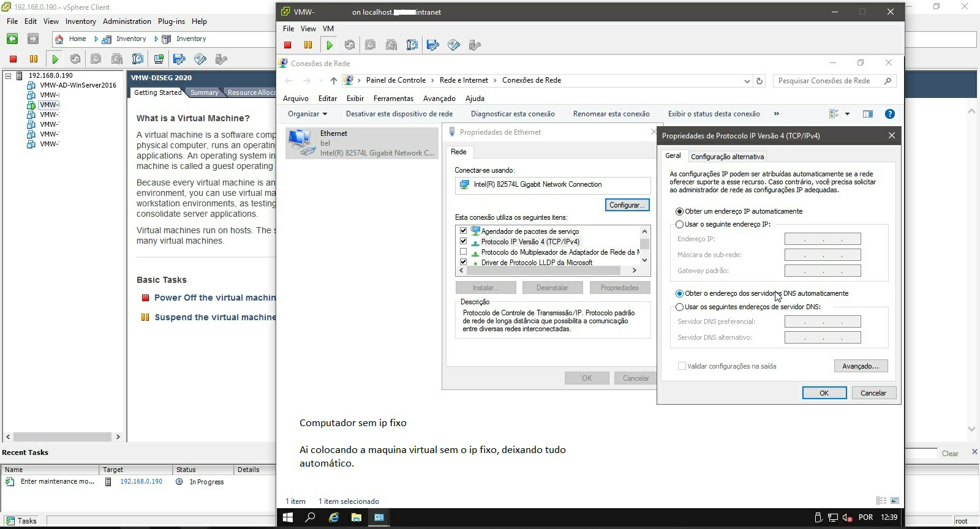Click Configurar... button in Ethernet properties
Screen dimensions: 980x529
click(627, 205)
